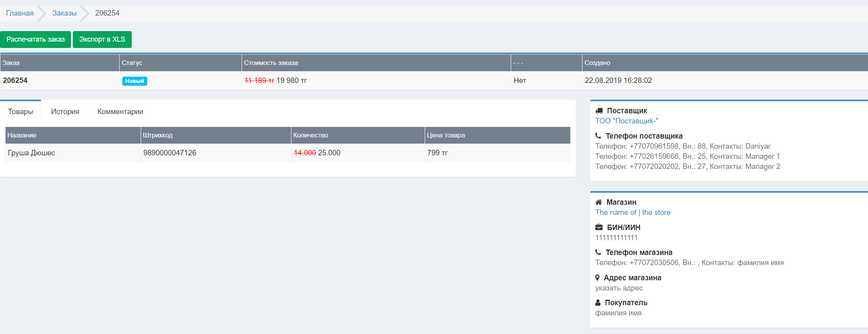The image size is (868, 334).
Task: Open supplier link ТОО "Поставщик-"
Action: point(626,121)
